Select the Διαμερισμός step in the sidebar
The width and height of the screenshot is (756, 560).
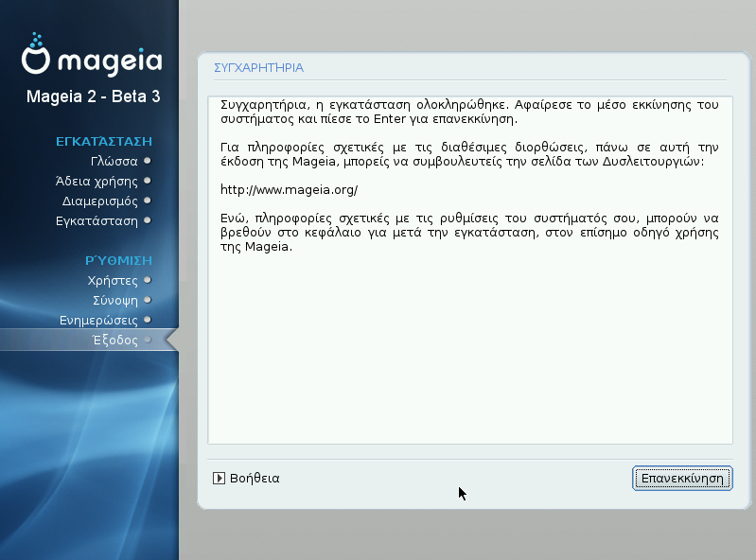click(x=99, y=201)
